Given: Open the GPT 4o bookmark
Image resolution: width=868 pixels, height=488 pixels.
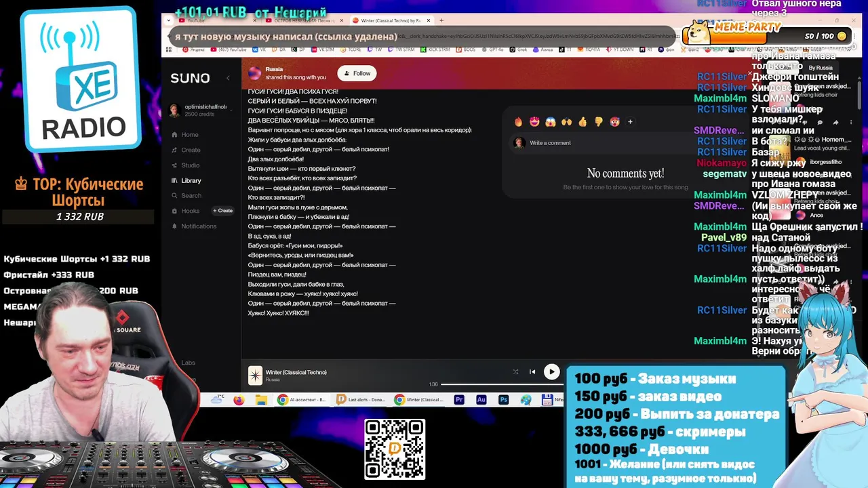Looking at the screenshot, I should click(x=492, y=49).
